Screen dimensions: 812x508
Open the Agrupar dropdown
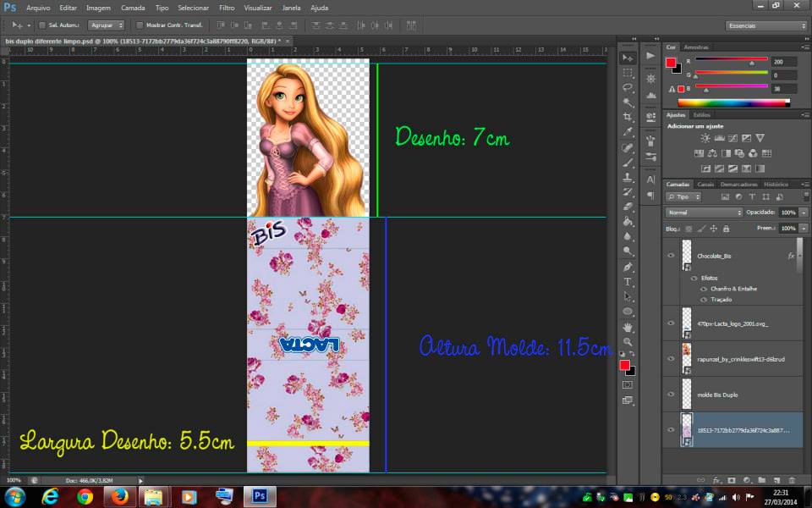click(x=107, y=25)
